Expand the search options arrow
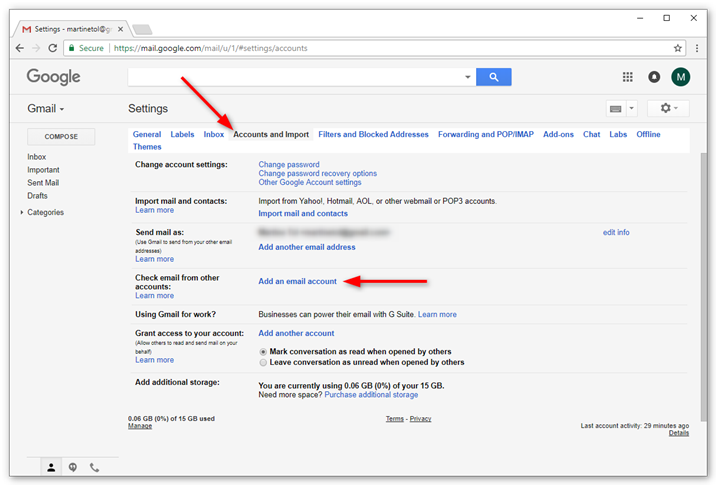Viewport: 716px width, 485px height. [x=467, y=77]
